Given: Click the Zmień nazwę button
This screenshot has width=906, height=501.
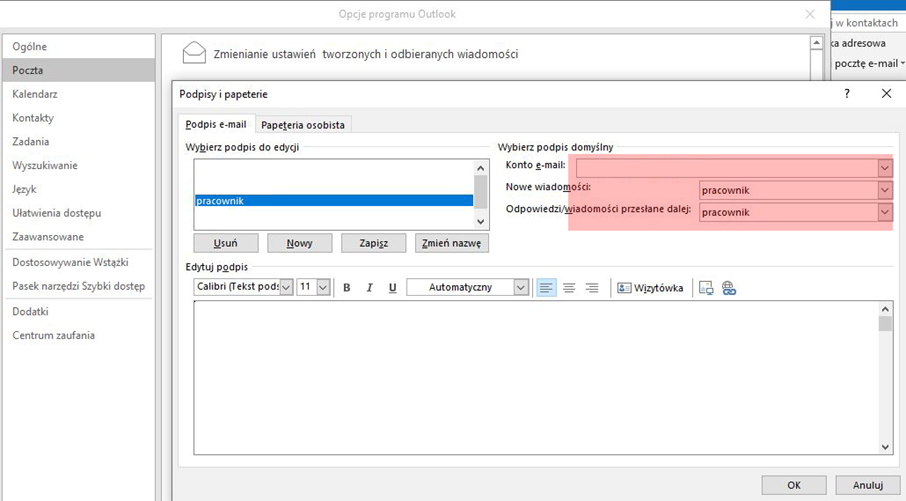Looking at the screenshot, I should click(x=452, y=243).
